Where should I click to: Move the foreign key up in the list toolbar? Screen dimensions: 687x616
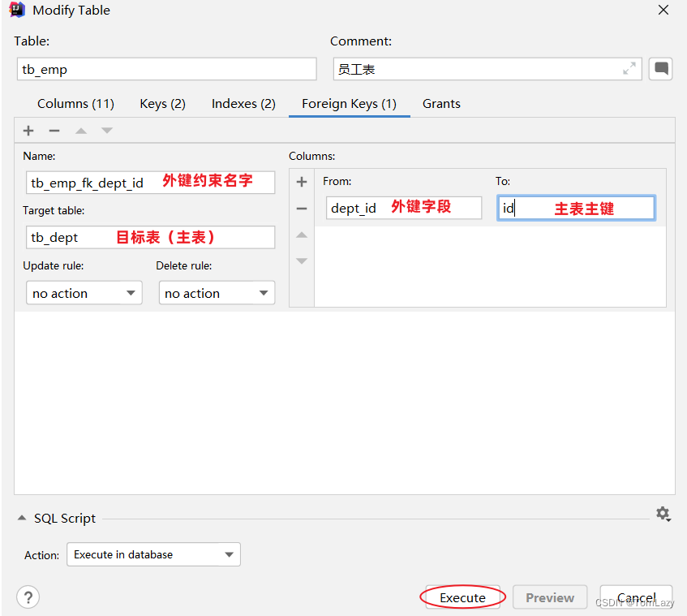81,131
